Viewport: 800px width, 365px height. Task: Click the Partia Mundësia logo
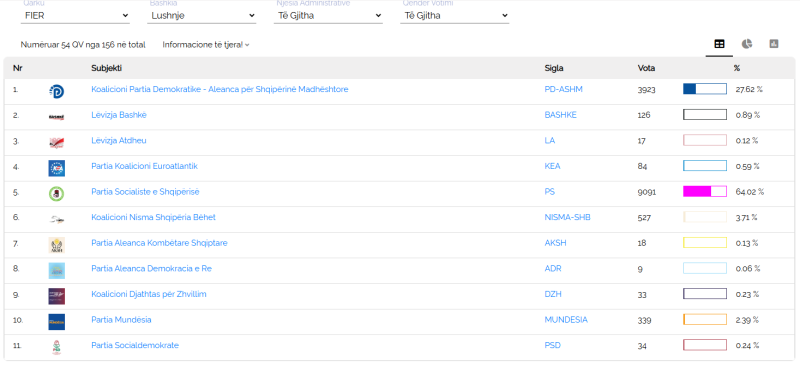tap(57, 322)
